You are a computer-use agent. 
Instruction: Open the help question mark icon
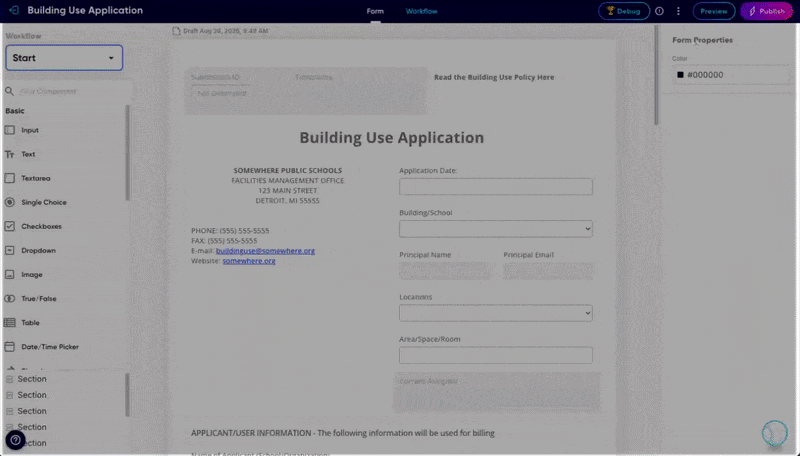[15, 440]
